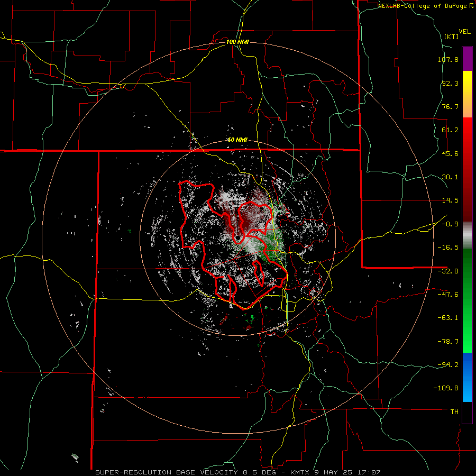Pick the green segment of the velocity bar
Screen dimensions: 476x476
(467, 300)
